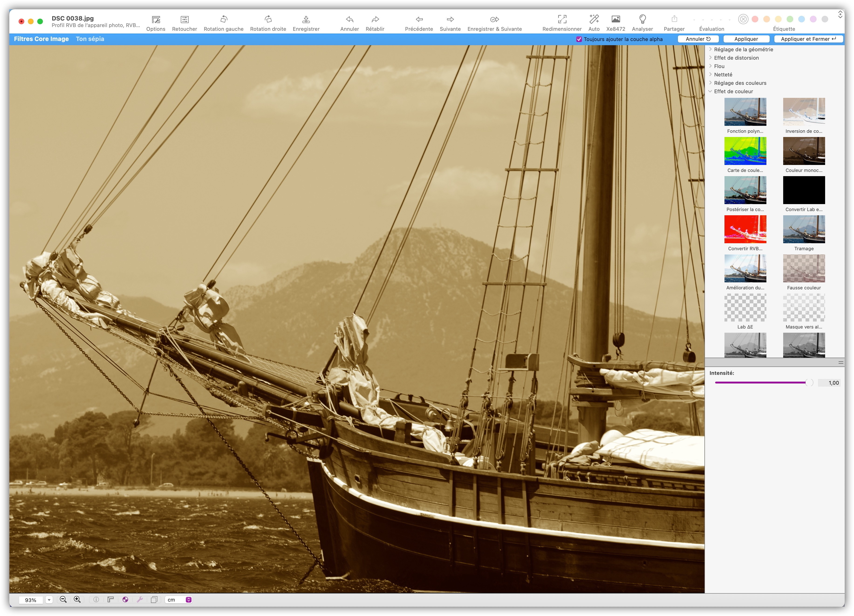This screenshot has height=616, width=854.
Task: Select the Fausse couleur filter thumbnail
Action: pos(804,268)
